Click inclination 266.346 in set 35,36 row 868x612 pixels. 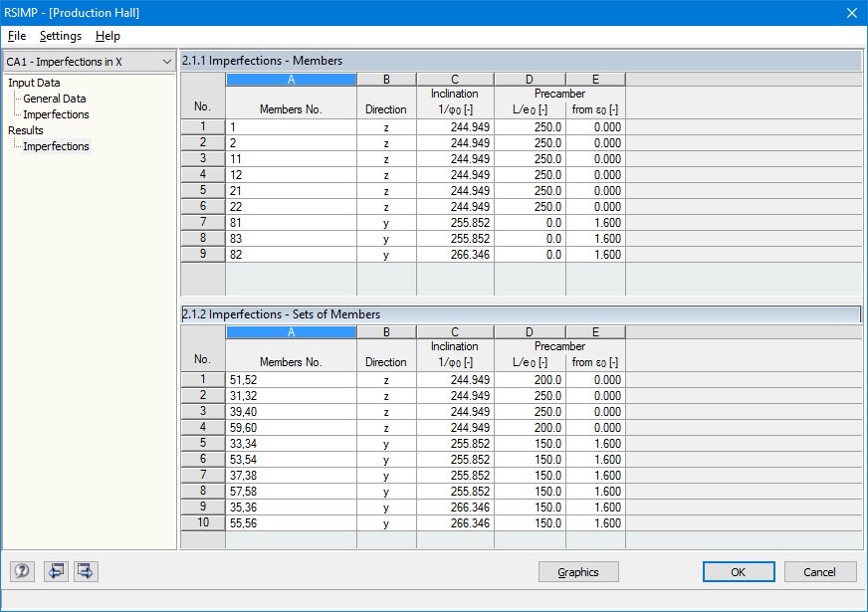[x=455, y=508]
